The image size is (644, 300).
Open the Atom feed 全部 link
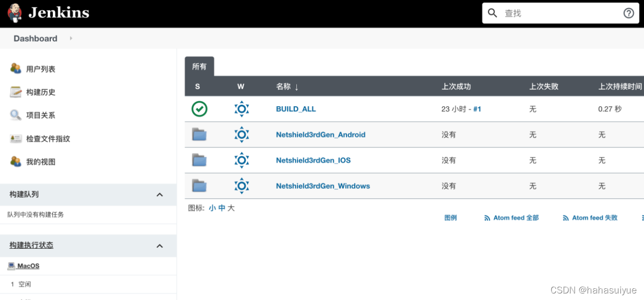click(516, 218)
